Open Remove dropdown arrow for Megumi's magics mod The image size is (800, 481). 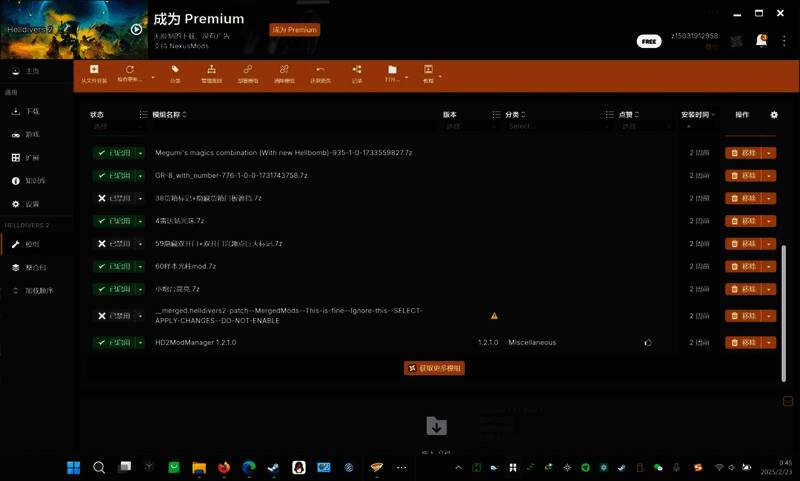(769, 153)
